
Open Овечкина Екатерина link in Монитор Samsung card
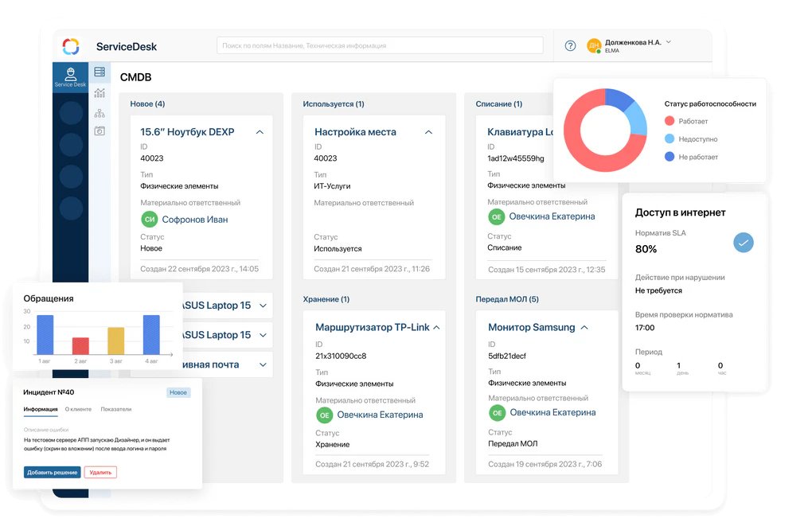[x=552, y=413]
